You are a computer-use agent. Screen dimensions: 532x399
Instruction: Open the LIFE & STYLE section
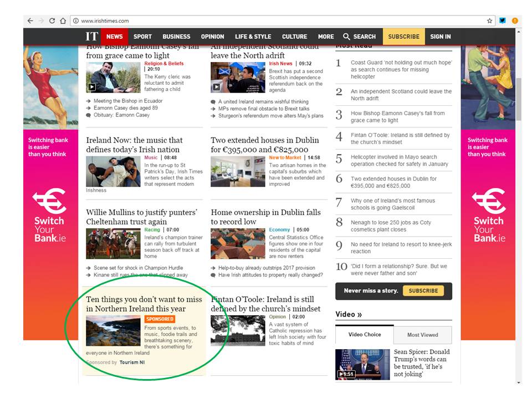[253, 37]
